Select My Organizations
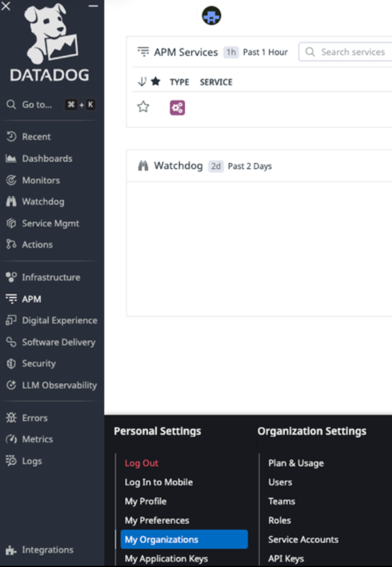Viewport: 392px width, 567px height. [184, 539]
